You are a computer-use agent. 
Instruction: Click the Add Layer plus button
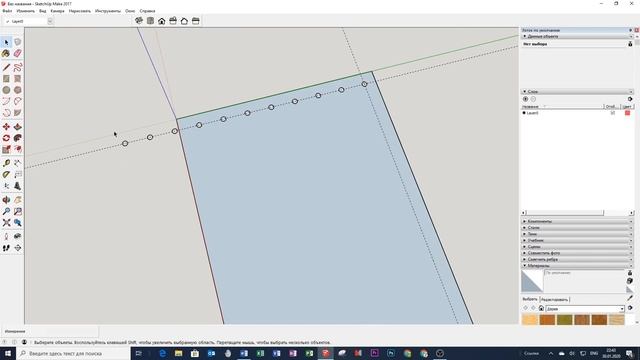click(x=525, y=99)
